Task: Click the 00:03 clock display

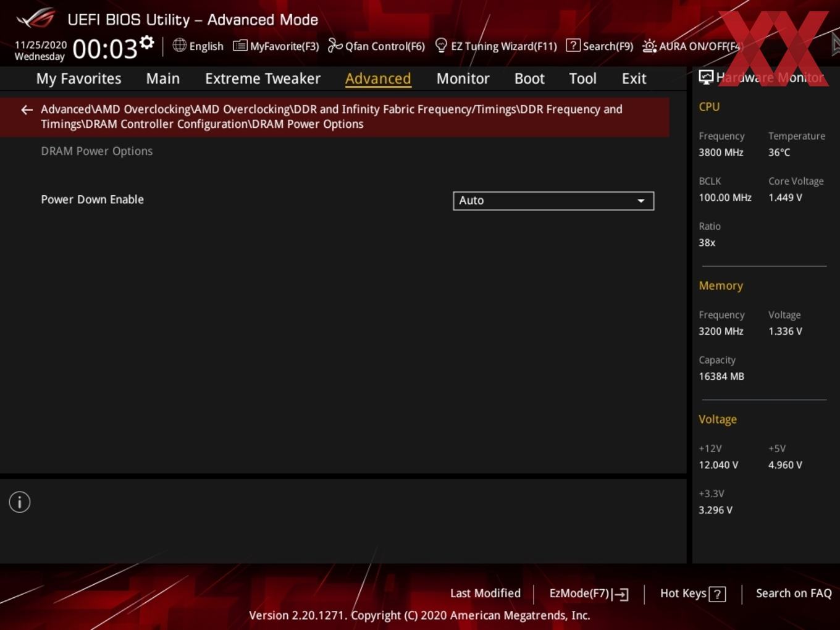Action: coord(104,49)
